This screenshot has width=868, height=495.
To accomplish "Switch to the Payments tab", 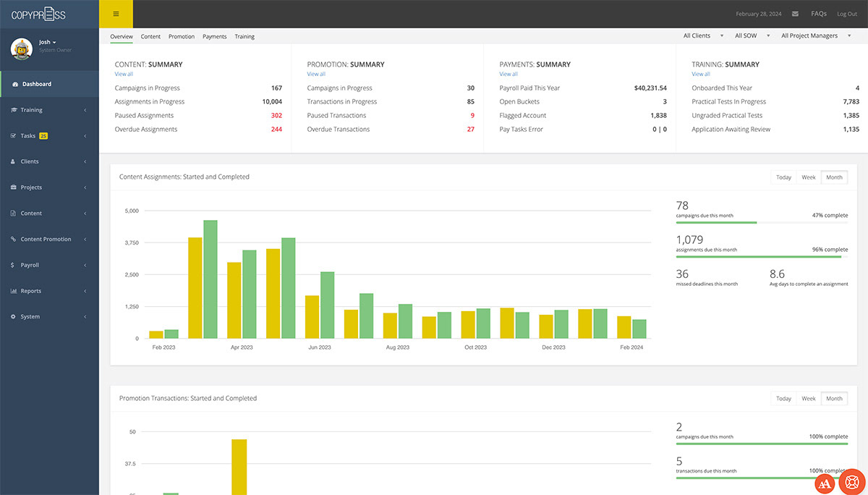I will coord(215,36).
